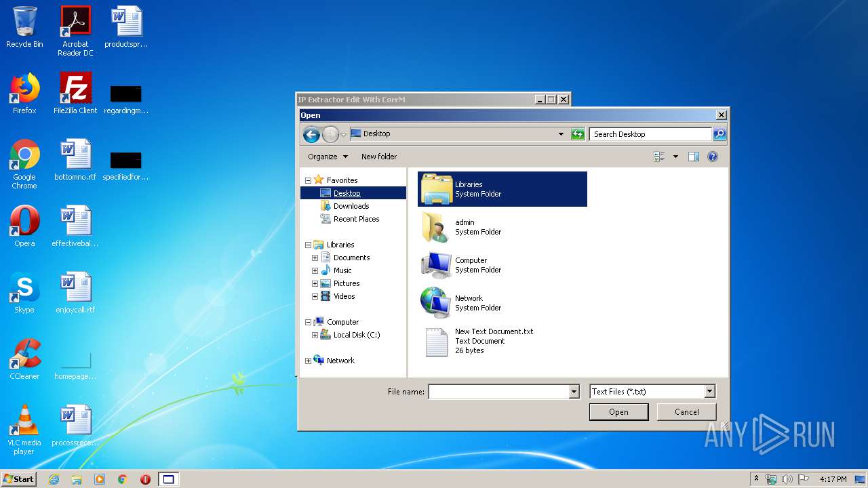Click the taskbar clock showing 4:17 PM
Viewport: 868px width, 488px height.
pyautogui.click(x=833, y=479)
